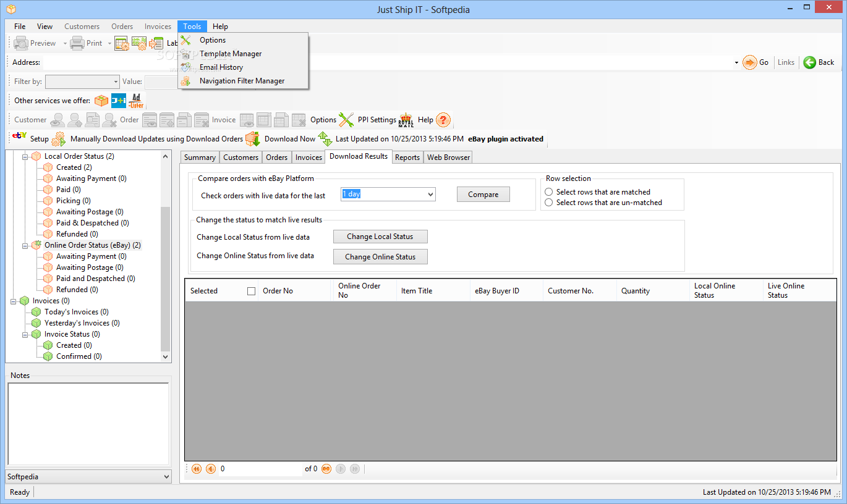Viewport: 847px width, 504px height.
Task: Collapse the Local Order Status node
Action: 25,157
